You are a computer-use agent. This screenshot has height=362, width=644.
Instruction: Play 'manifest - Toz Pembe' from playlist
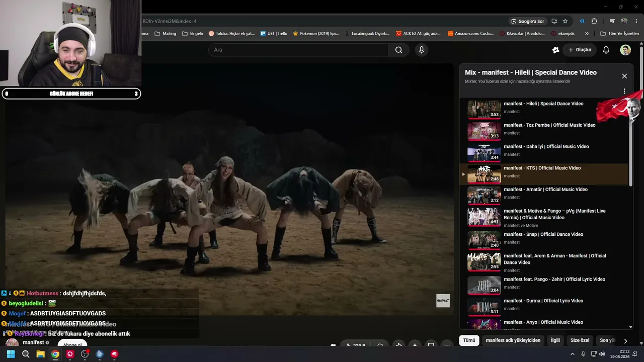click(543, 131)
